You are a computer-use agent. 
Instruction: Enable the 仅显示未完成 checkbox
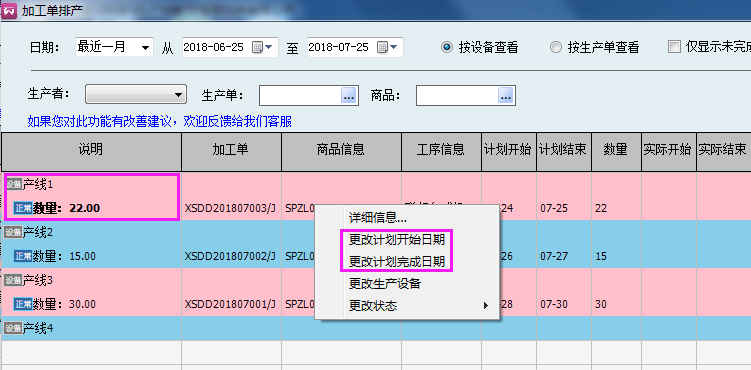pyautogui.click(x=674, y=47)
